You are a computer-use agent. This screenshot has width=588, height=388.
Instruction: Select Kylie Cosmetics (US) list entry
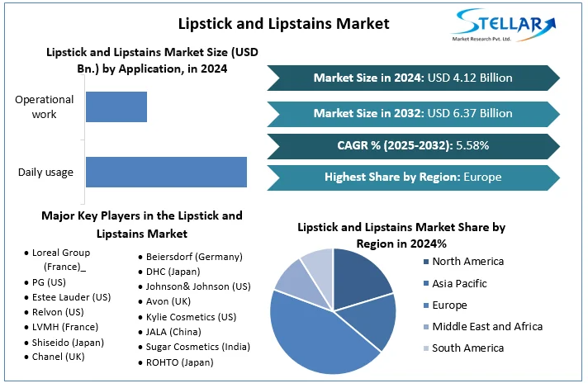pyautogui.click(x=191, y=317)
